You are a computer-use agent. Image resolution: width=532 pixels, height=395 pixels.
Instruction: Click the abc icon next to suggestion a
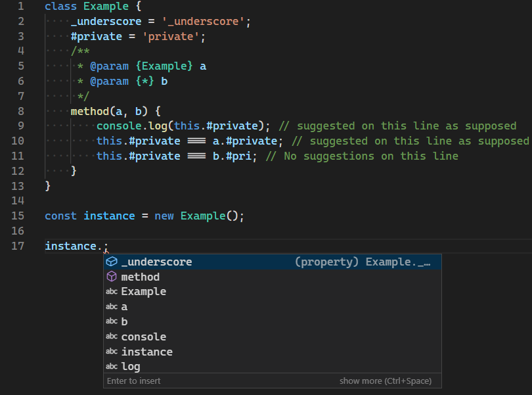point(110,306)
